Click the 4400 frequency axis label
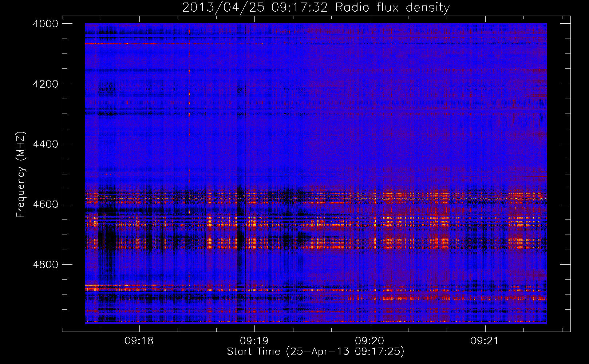 pyautogui.click(x=46, y=144)
